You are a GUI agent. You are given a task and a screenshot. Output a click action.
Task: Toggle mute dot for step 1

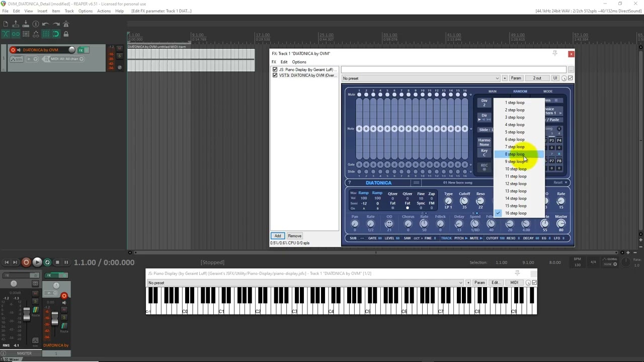coord(359,95)
